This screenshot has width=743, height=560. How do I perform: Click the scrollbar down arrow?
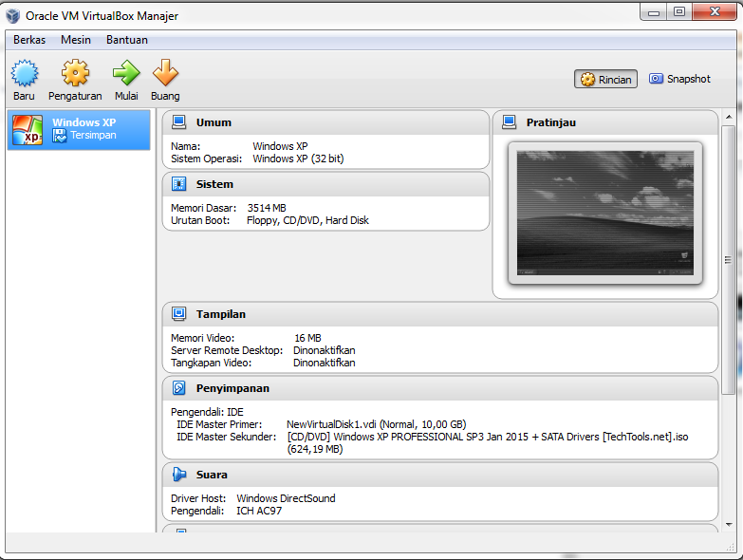pos(729,525)
